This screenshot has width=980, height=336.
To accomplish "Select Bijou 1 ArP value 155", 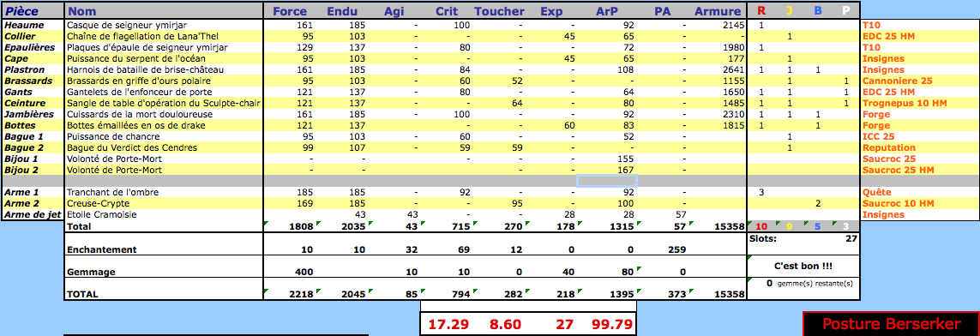I will (625, 159).
